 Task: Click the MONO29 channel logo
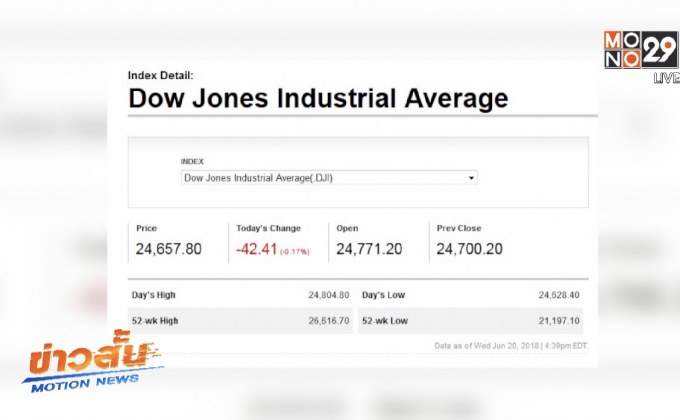[639, 49]
